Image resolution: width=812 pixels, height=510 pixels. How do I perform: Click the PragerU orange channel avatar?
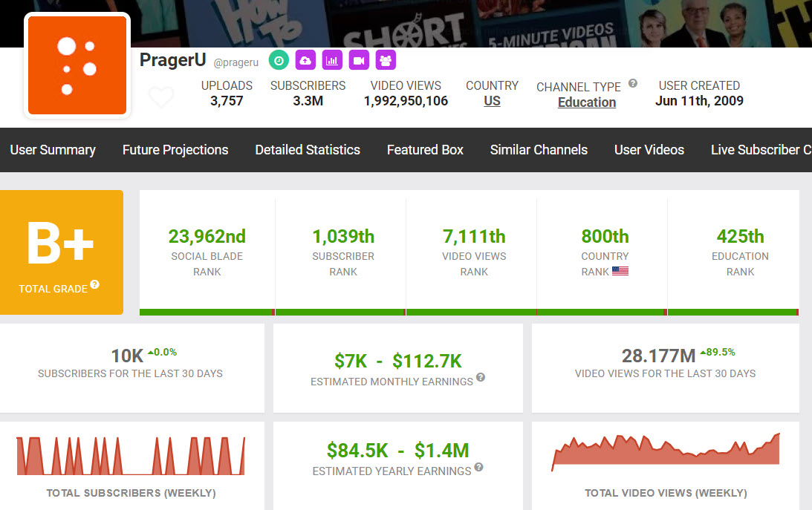pos(77,65)
